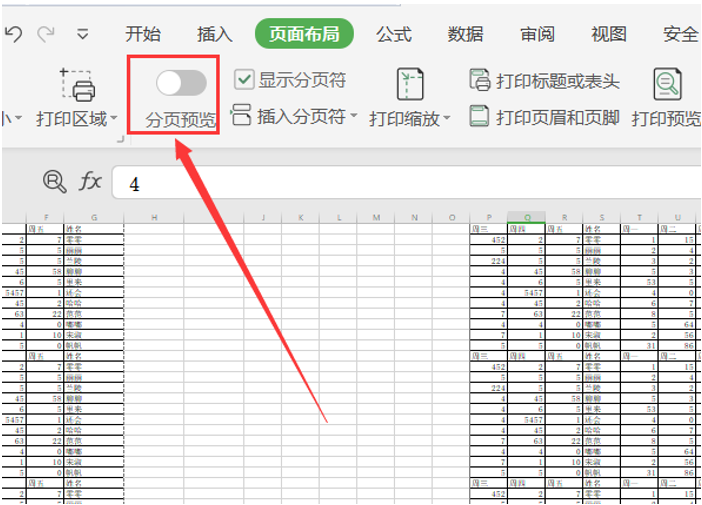Click the 插入分页符 icon
Viewport: 702px width, 505px height.
241,115
